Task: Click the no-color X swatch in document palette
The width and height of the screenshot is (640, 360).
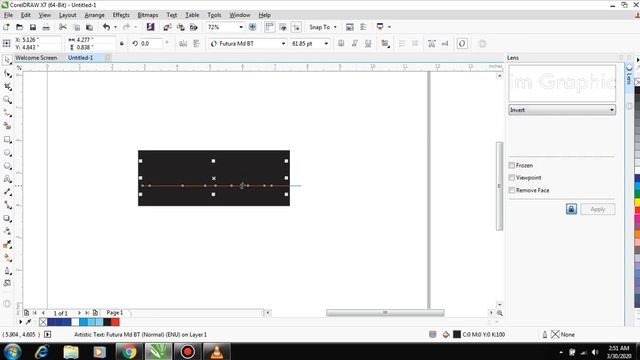Action: pos(43,322)
